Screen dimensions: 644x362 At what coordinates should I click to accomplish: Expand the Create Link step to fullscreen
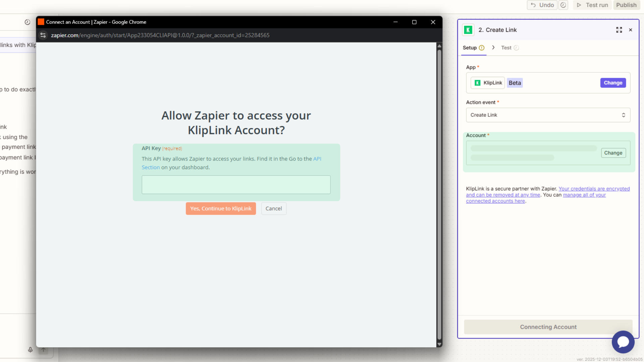[x=619, y=30]
